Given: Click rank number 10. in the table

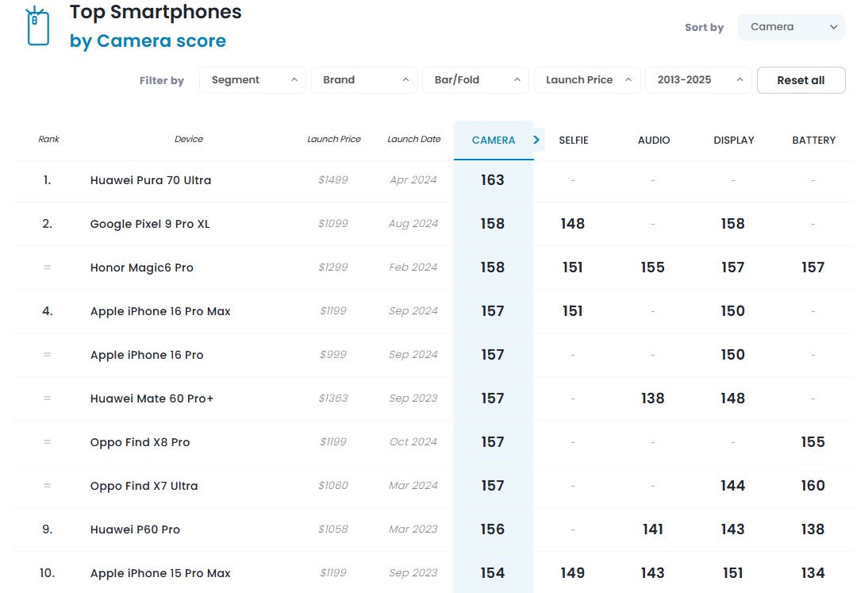Looking at the screenshot, I should pos(48,573).
